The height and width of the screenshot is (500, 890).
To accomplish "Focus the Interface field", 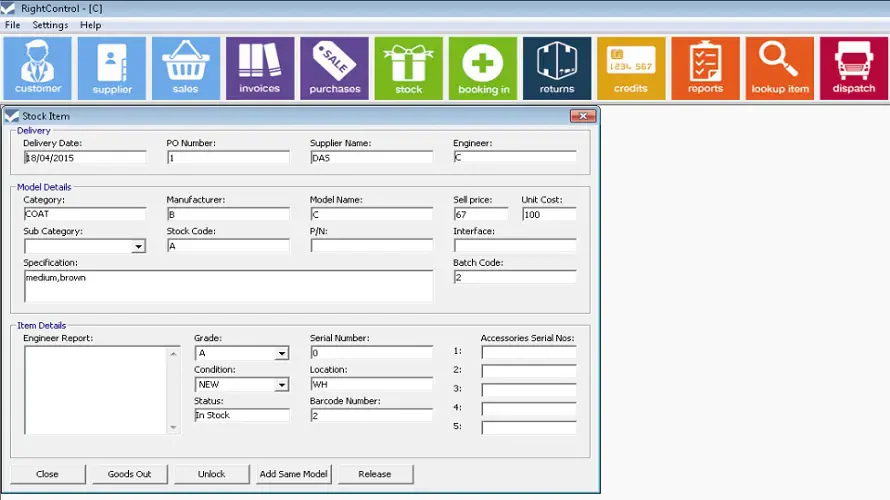I will (515, 246).
